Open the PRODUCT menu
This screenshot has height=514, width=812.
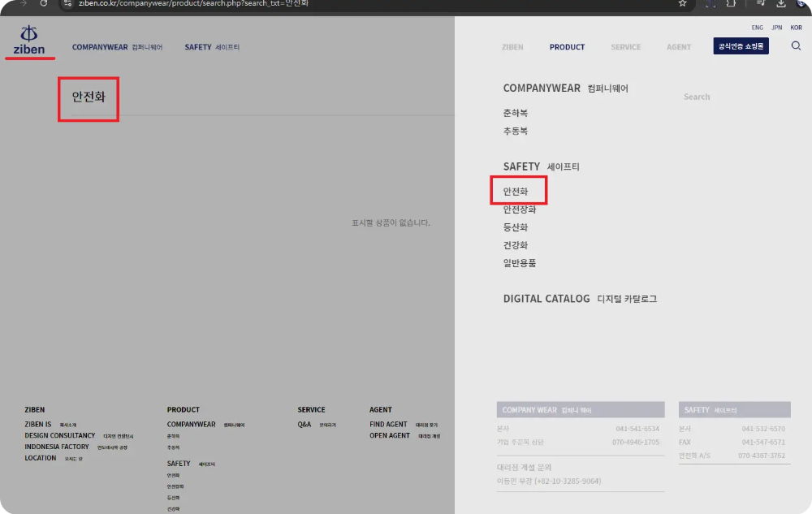[567, 46]
